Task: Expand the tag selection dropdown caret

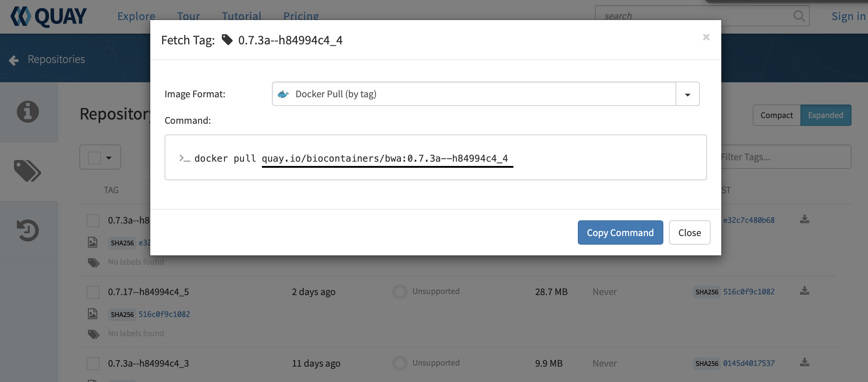Action: [109, 158]
